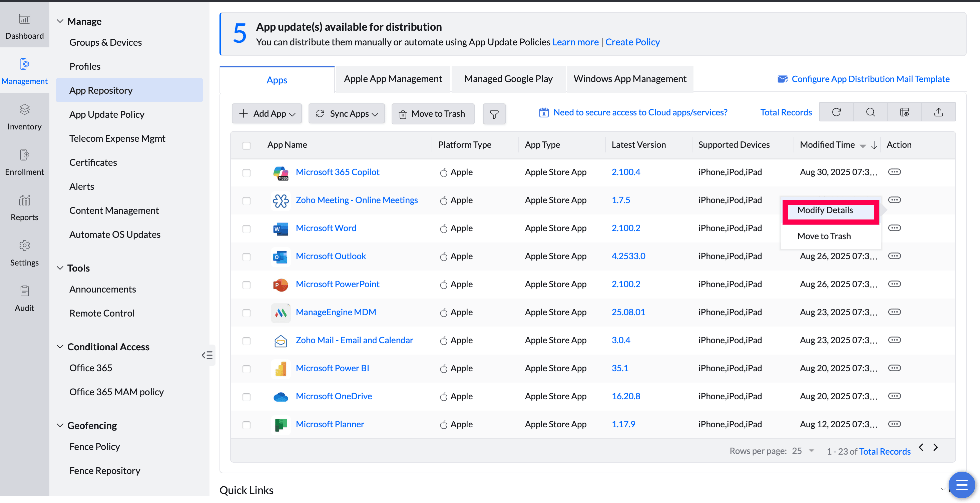Go to next page arrow
This screenshot has height=503, width=980.
pos(935,447)
